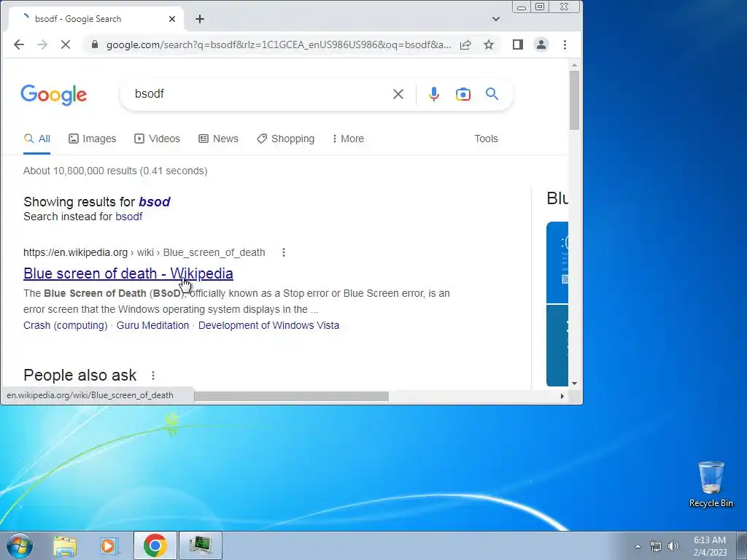Screen dimensions: 747x560
Task: Click the forward navigation arrow
Action: click(42, 44)
